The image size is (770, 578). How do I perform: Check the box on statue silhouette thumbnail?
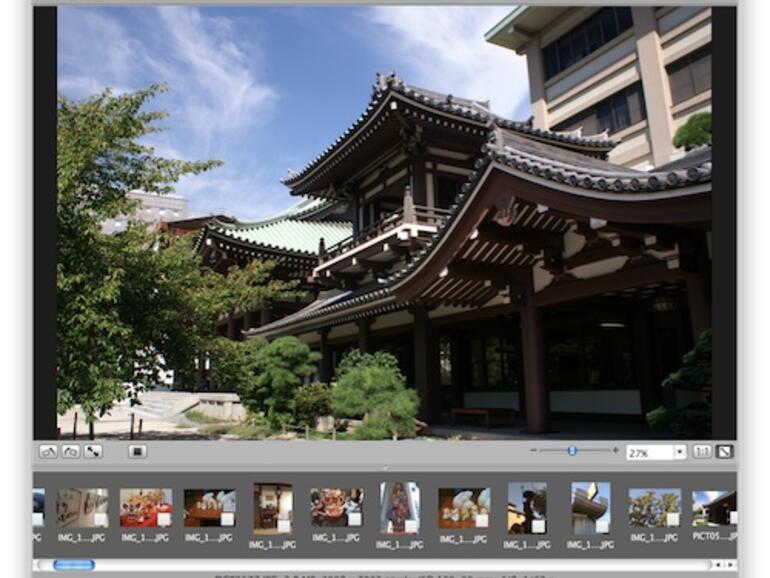tap(538, 526)
